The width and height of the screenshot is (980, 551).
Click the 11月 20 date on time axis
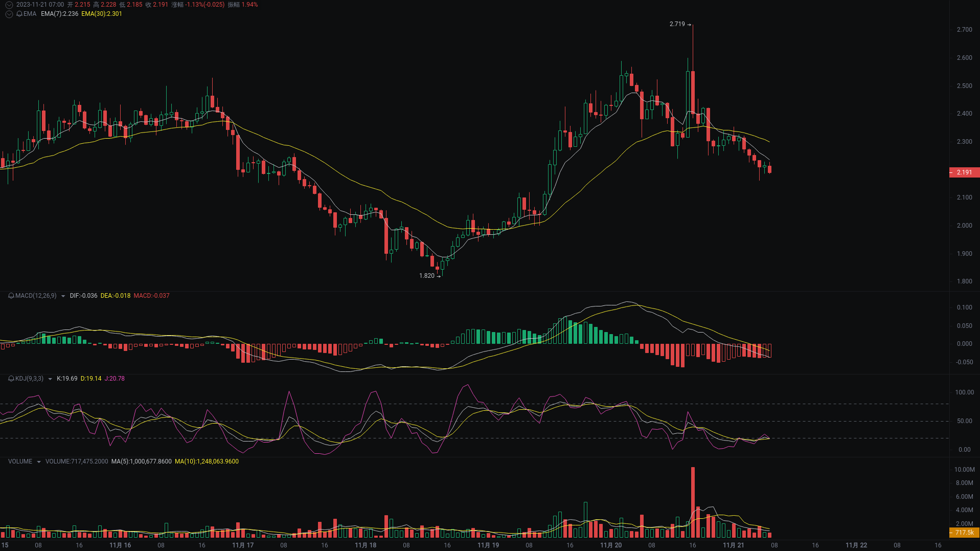[x=611, y=545]
